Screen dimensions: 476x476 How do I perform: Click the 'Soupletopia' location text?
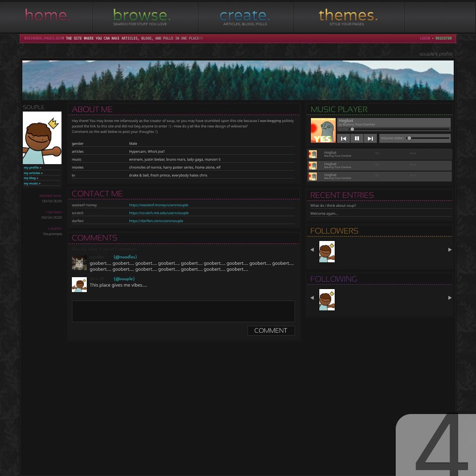53,234
